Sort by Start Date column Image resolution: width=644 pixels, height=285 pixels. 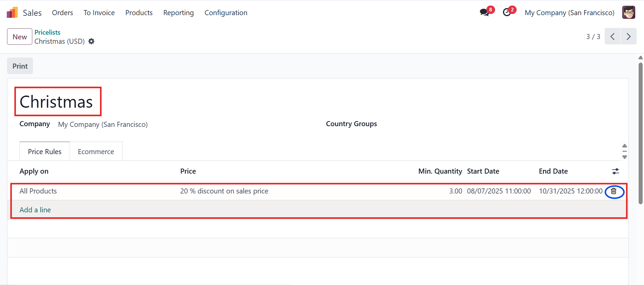pos(483,171)
